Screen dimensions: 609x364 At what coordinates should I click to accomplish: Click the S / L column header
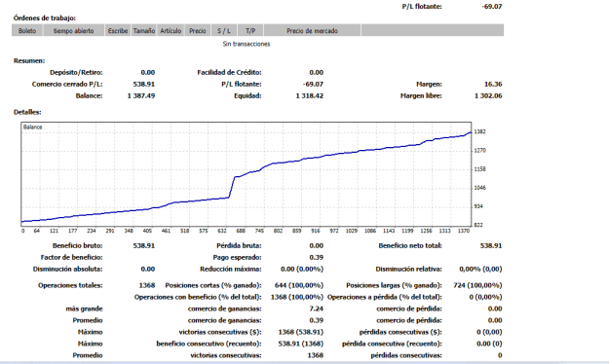(x=224, y=30)
